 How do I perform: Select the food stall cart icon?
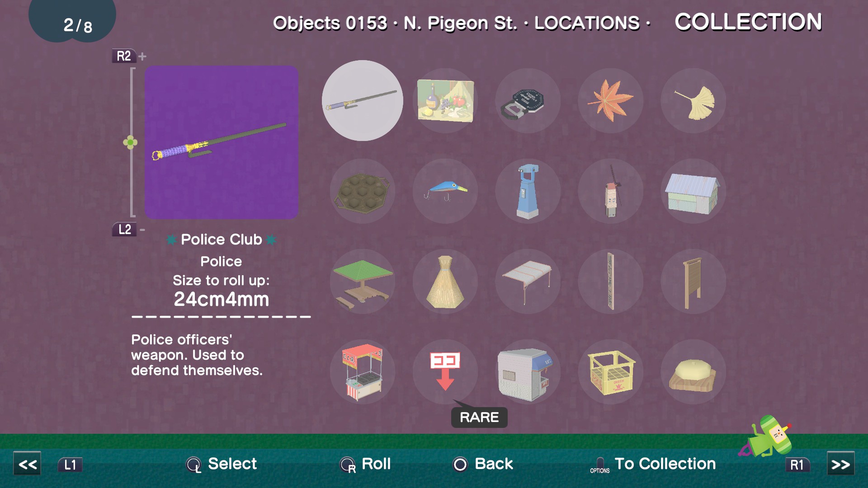pyautogui.click(x=362, y=371)
